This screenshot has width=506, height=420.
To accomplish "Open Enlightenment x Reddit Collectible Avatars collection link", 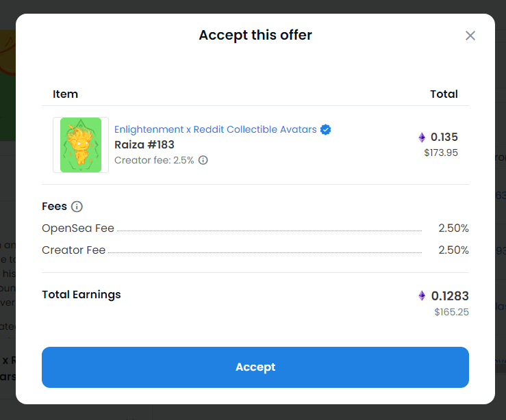I will 216,129.
